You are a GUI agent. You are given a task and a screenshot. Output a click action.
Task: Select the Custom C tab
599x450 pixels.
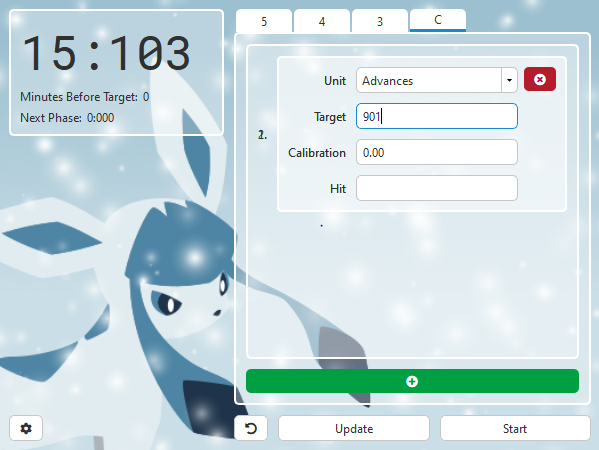[x=438, y=20]
